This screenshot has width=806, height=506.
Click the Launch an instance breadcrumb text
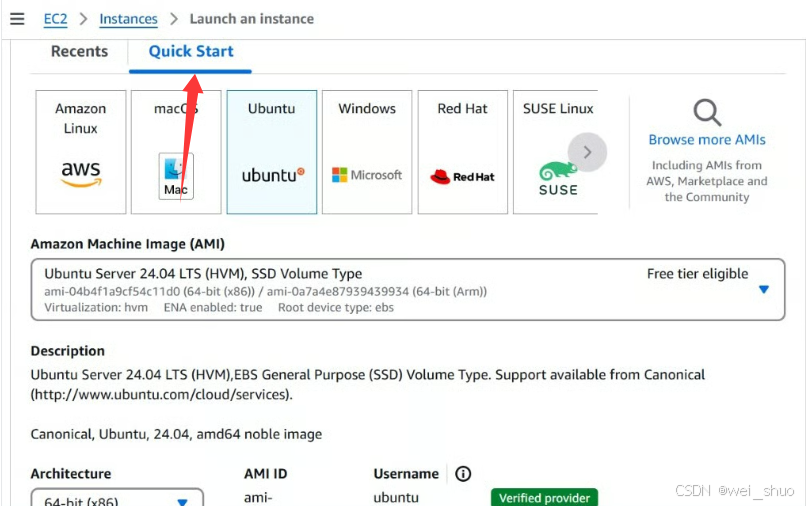[252, 19]
